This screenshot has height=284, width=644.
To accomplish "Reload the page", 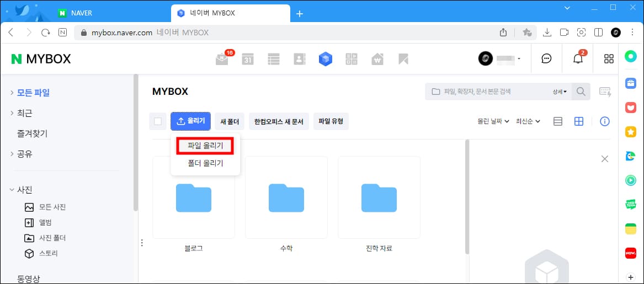I will [46, 33].
